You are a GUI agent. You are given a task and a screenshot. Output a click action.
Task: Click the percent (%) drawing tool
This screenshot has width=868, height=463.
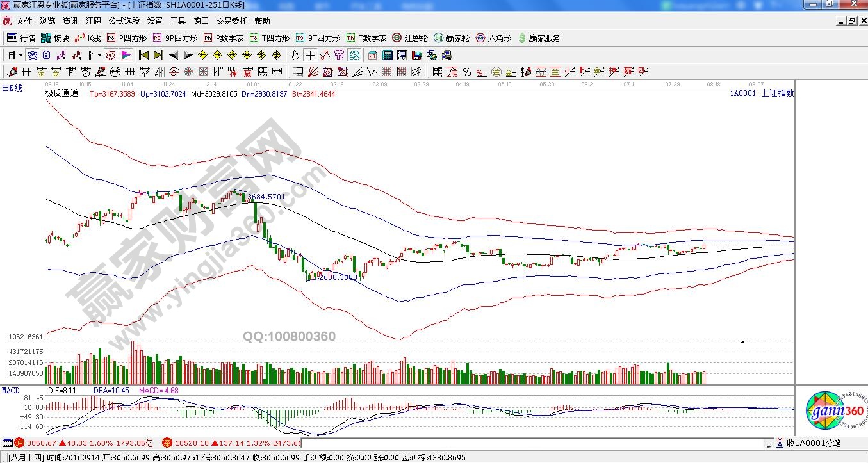[x=466, y=71]
